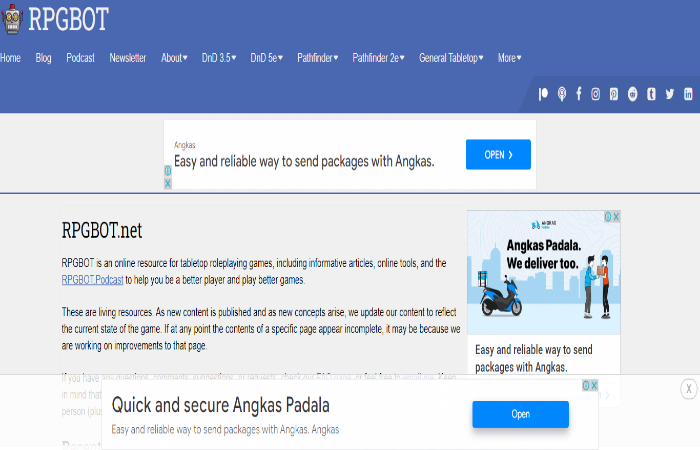This screenshot has width=700, height=450.
Task: Expand the More dropdown menu
Action: [x=510, y=58]
